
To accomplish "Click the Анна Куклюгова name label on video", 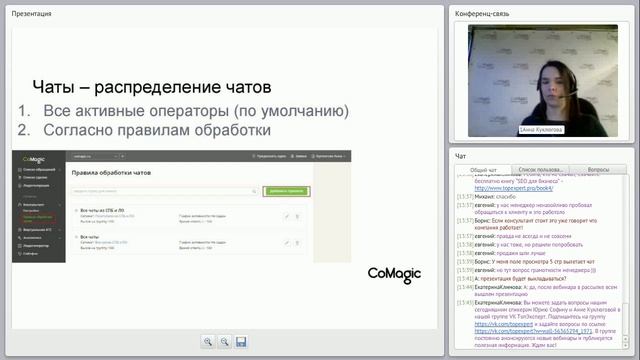I will pyautogui.click(x=541, y=130).
